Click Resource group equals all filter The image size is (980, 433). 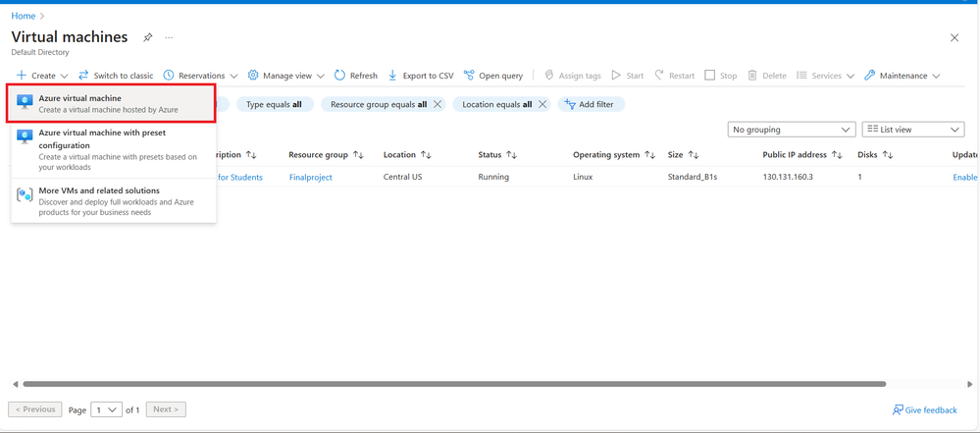click(x=378, y=104)
